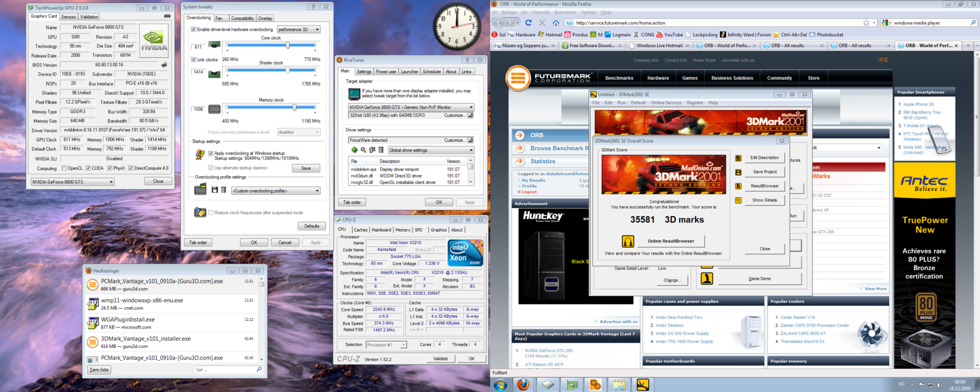
Task: Toggle the OpenCL checkbox in GPU-Z
Action: coord(64,168)
